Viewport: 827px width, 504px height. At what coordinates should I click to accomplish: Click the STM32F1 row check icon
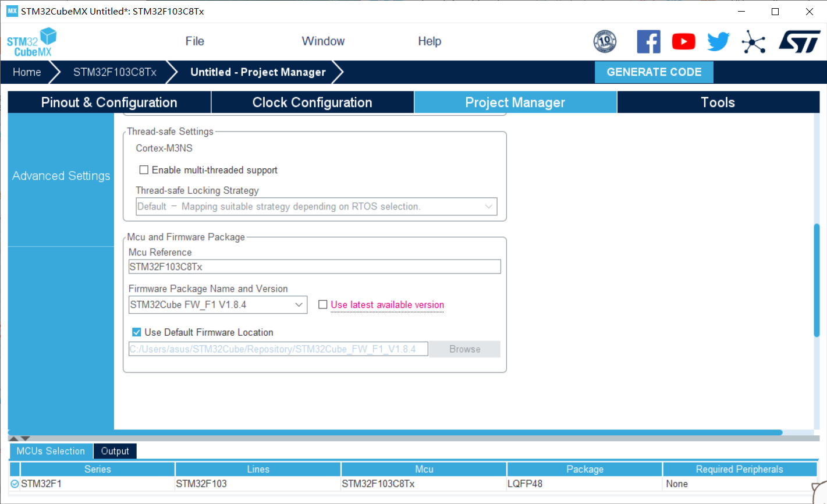[x=15, y=484]
